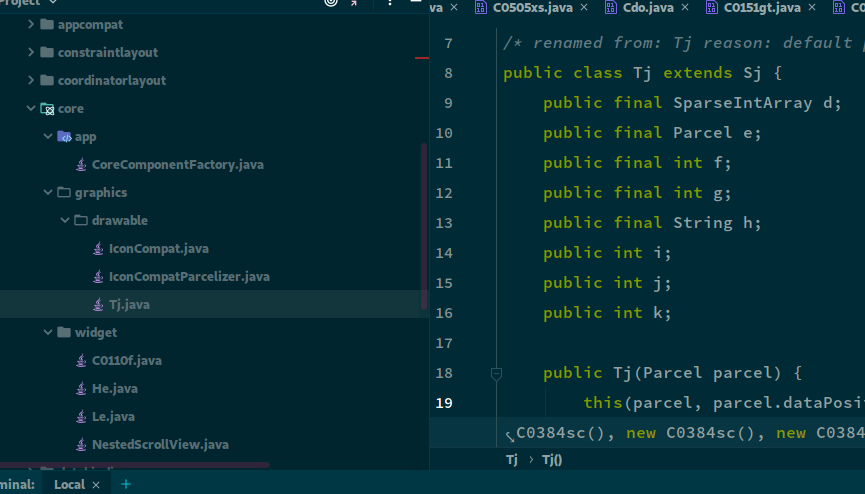
Task: Select CoreComponentFactory.java in project tree
Action: [178, 164]
